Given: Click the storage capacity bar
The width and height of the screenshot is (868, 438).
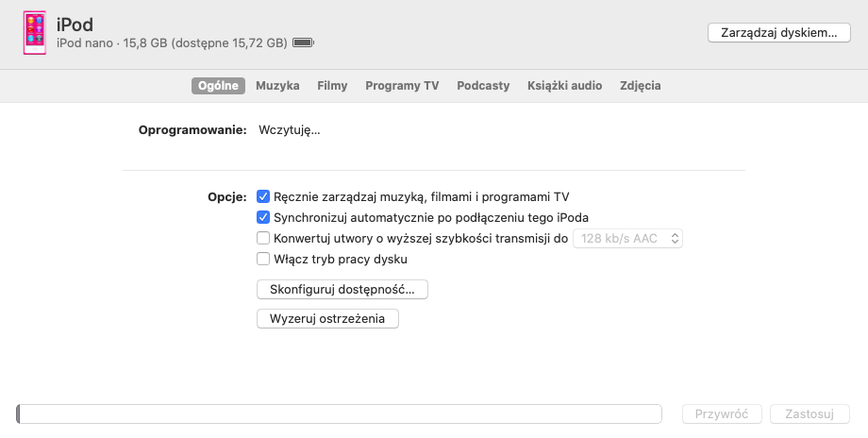Looking at the screenshot, I should click(x=339, y=414).
